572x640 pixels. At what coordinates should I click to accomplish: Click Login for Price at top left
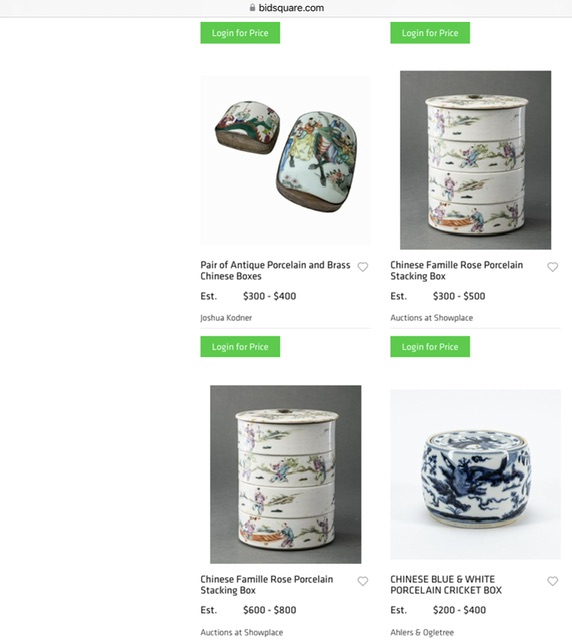coord(240,33)
